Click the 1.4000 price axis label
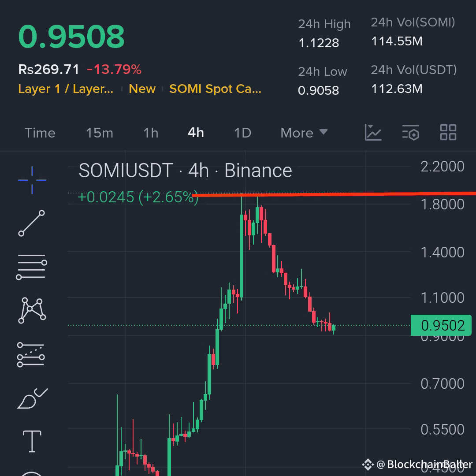476x476 pixels. tap(443, 253)
